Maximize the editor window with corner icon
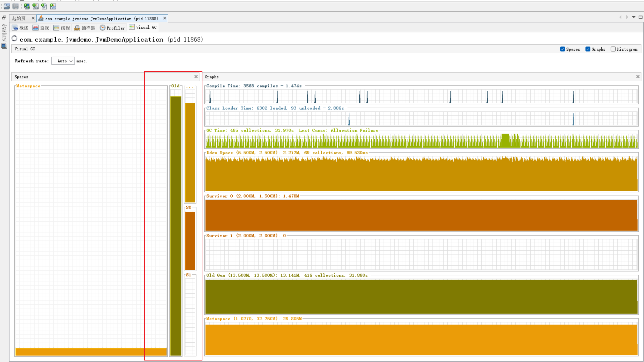This screenshot has height=362, width=644. (640, 17)
